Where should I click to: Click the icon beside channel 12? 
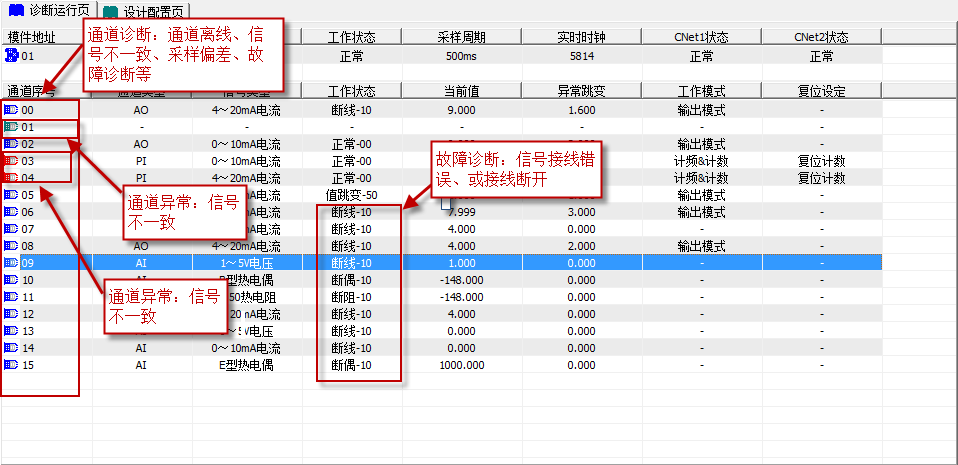click(x=12, y=314)
